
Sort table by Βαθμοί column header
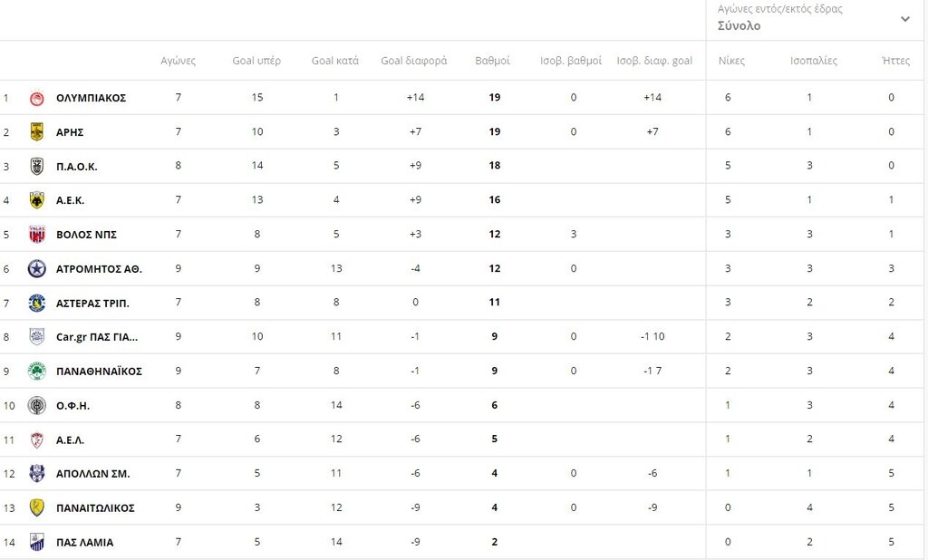pos(493,61)
